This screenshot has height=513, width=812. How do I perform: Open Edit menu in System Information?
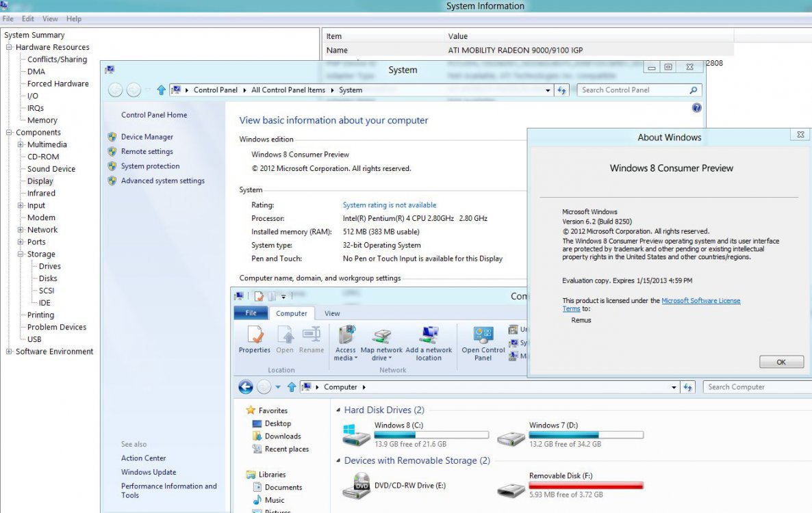tap(28, 18)
